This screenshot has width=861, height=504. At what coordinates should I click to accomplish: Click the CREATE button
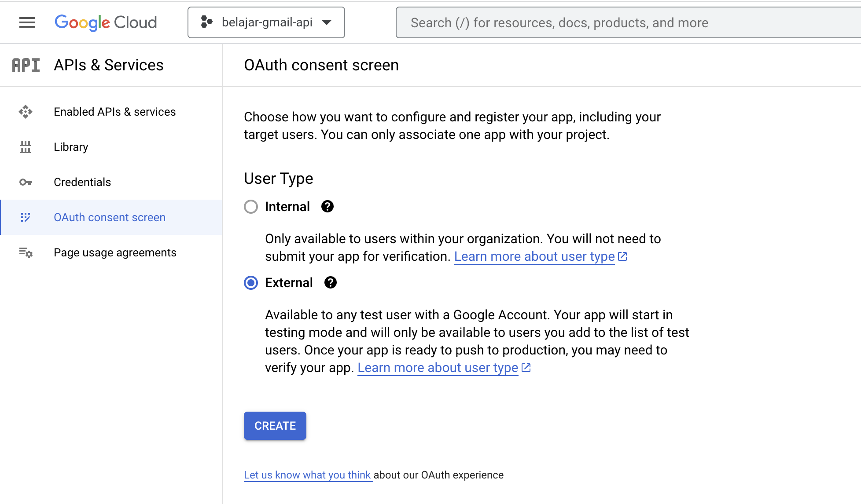coord(275,426)
